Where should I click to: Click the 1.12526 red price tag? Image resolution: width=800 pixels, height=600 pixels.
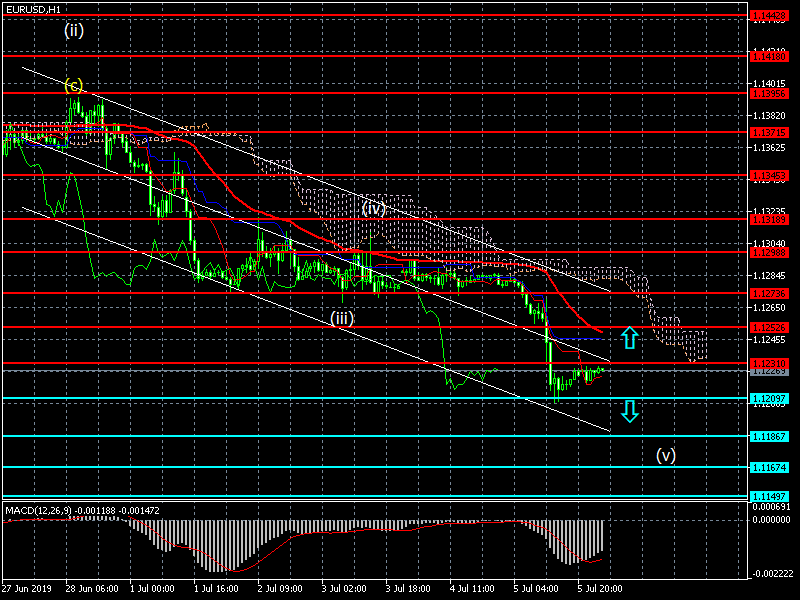coord(769,328)
